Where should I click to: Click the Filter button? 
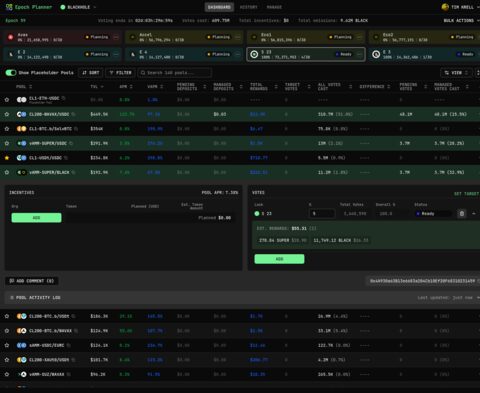click(120, 73)
